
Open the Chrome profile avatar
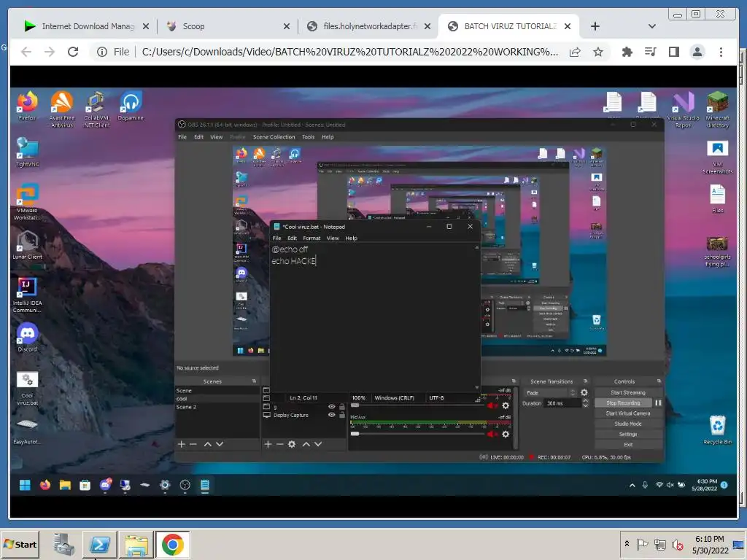click(x=697, y=52)
